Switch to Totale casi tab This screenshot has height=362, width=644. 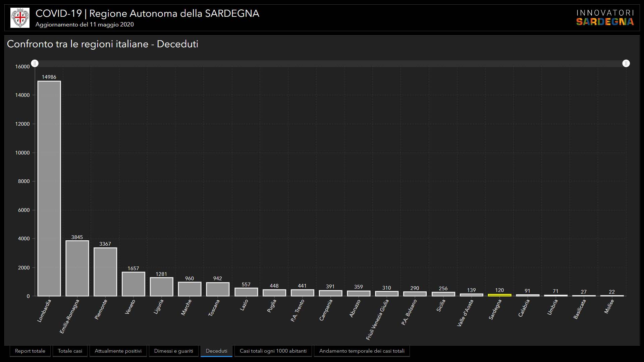coord(70,351)
